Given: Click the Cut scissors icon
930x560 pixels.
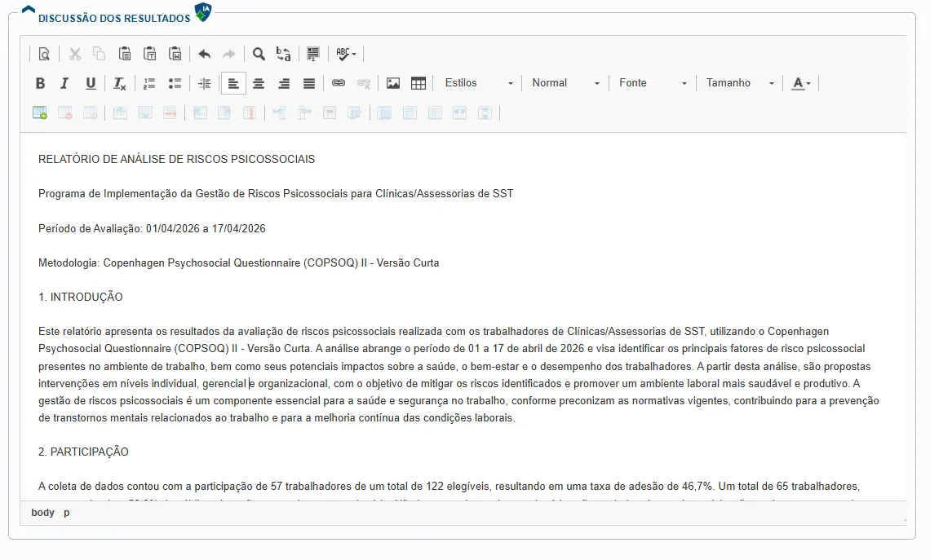Looking at the screenshot, I should (75, 54).
